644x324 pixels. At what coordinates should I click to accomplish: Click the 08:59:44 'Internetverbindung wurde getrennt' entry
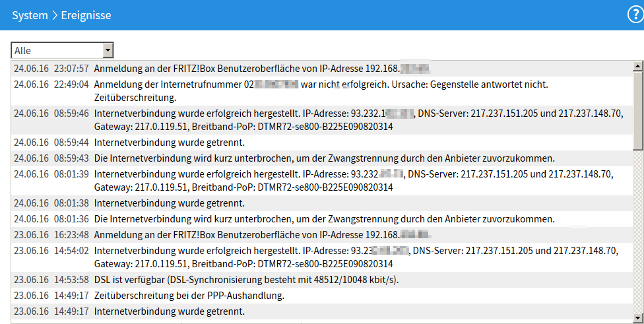point(169,142)
